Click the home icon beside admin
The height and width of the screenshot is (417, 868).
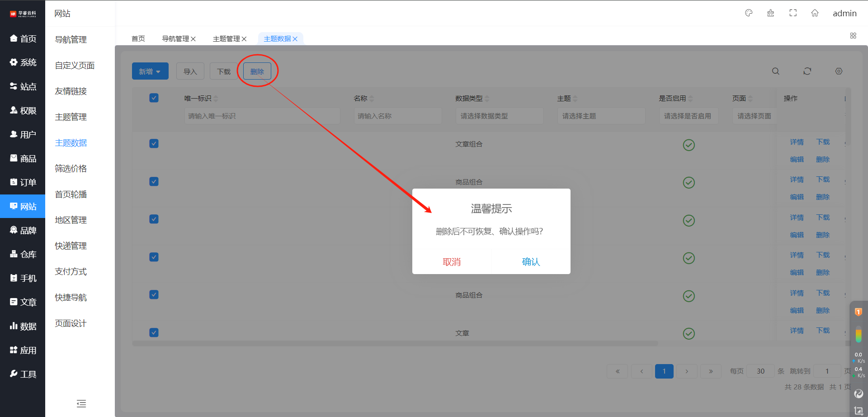coord(815,13)
